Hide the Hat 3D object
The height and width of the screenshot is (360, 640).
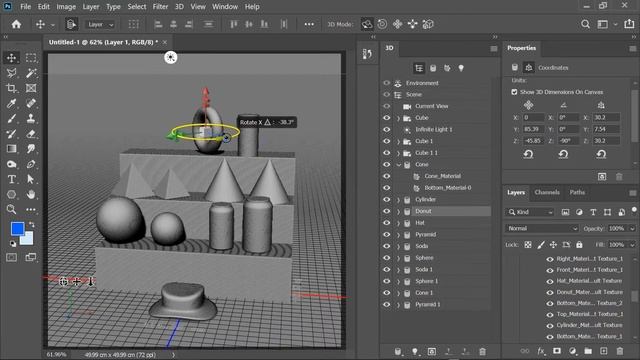click(x=387, y=223)
